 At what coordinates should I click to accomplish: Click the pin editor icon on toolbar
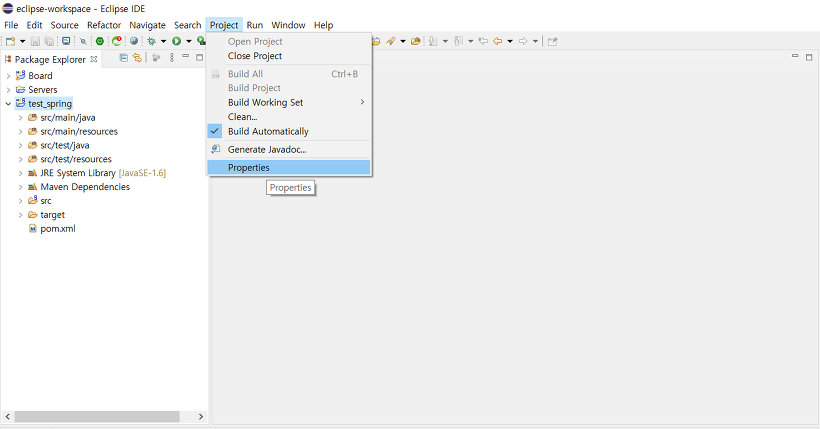(x=553, y=41)
